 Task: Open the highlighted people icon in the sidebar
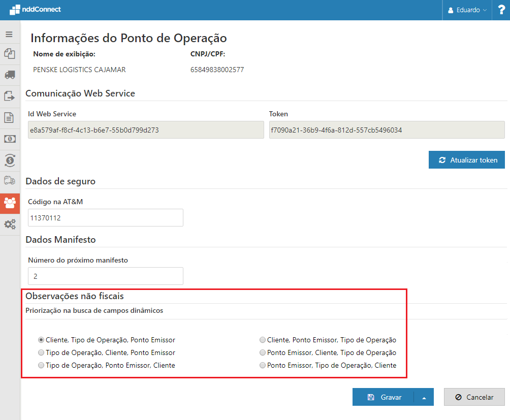point(9,203)
